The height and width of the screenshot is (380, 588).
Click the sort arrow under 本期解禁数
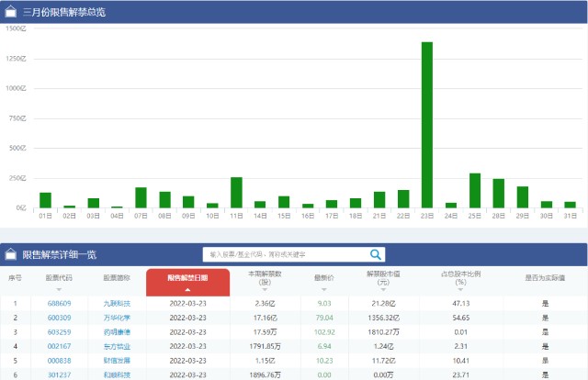pyautogui.click(x=265, y=290)
